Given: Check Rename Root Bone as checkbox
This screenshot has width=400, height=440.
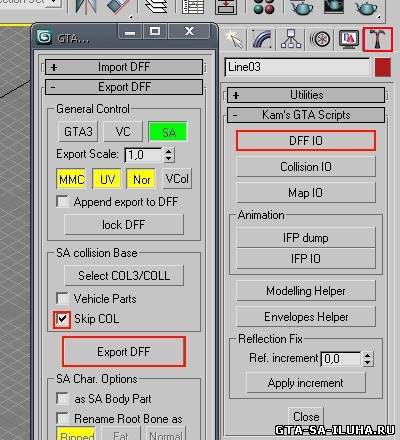Looking at the screenshot, I should [x=62, y=419].
